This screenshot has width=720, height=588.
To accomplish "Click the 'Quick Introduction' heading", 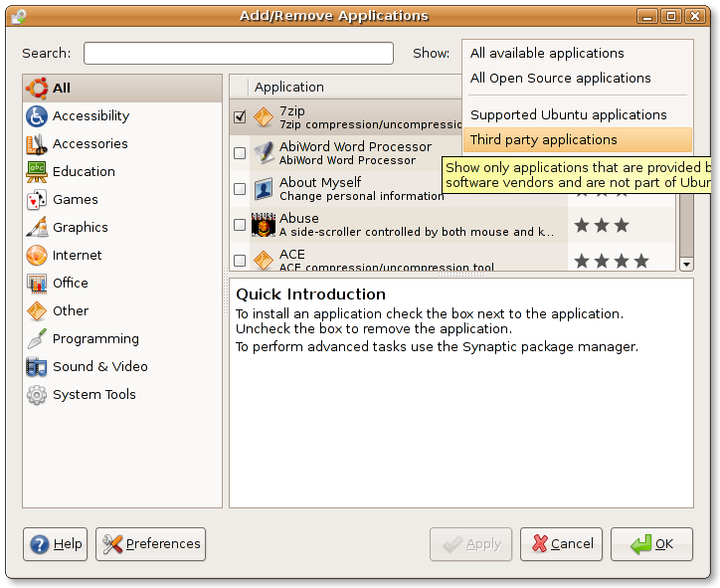I will [x=311, y=294].
